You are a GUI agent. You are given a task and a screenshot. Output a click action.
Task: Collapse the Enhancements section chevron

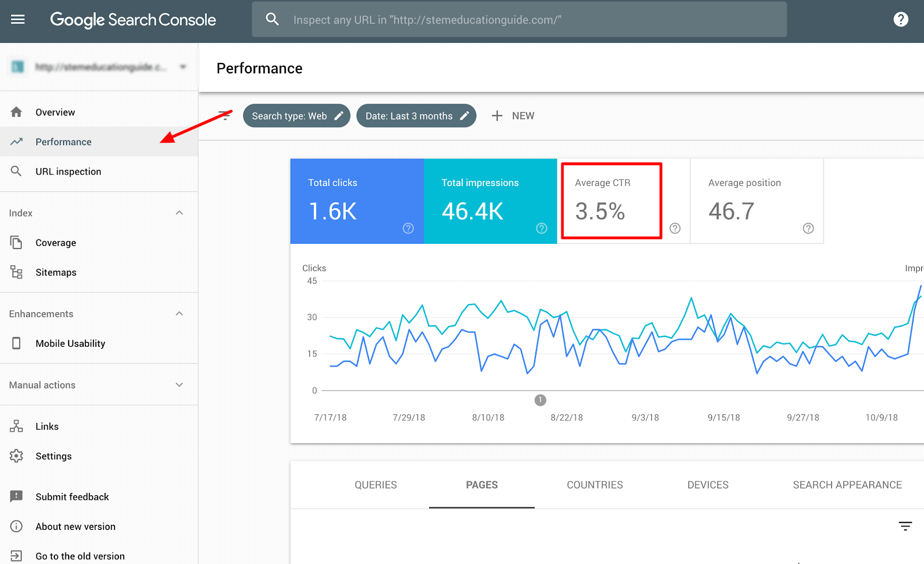[180, 313]
